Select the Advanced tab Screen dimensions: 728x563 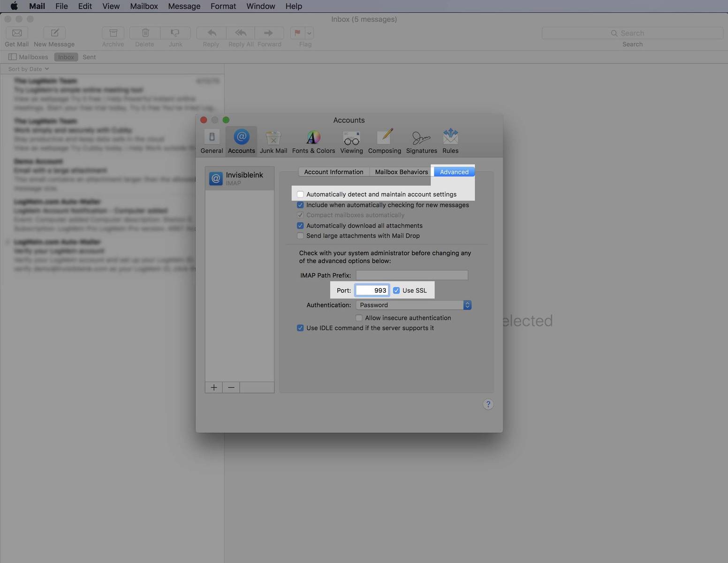[x=454, y=172]
